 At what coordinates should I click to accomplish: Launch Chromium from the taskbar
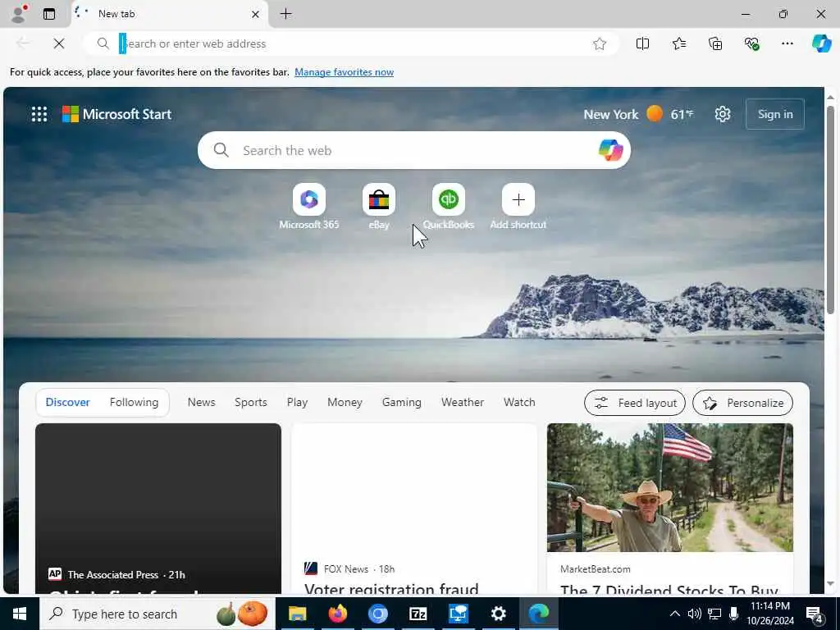pos(377,614)
